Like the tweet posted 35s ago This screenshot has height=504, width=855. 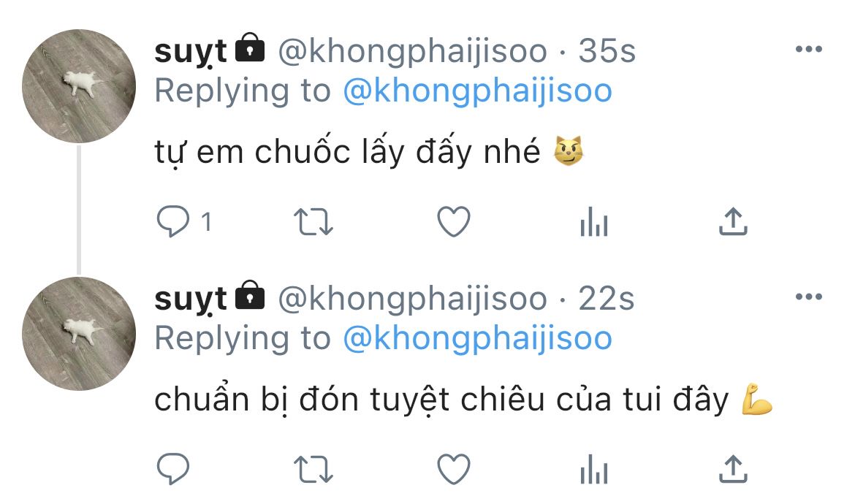pos(454,222)
